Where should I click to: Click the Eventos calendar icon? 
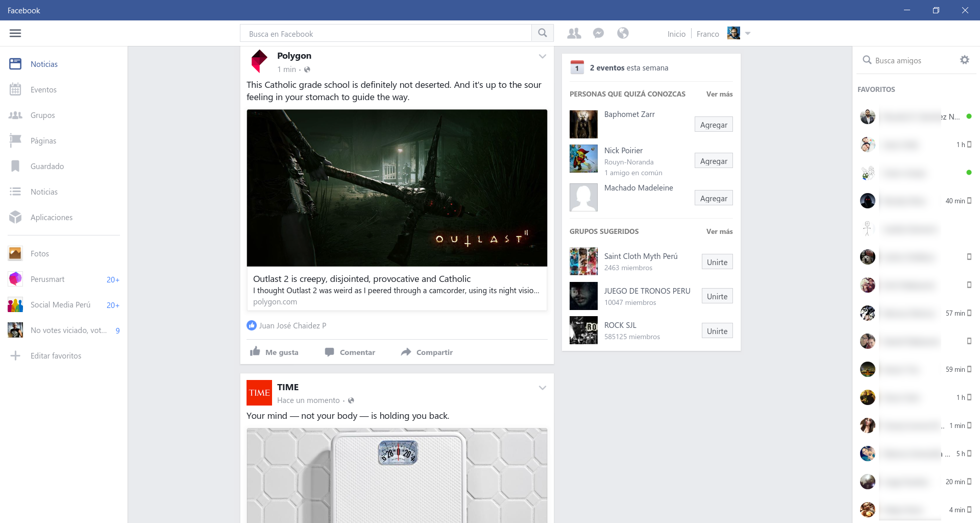(15, 89)
